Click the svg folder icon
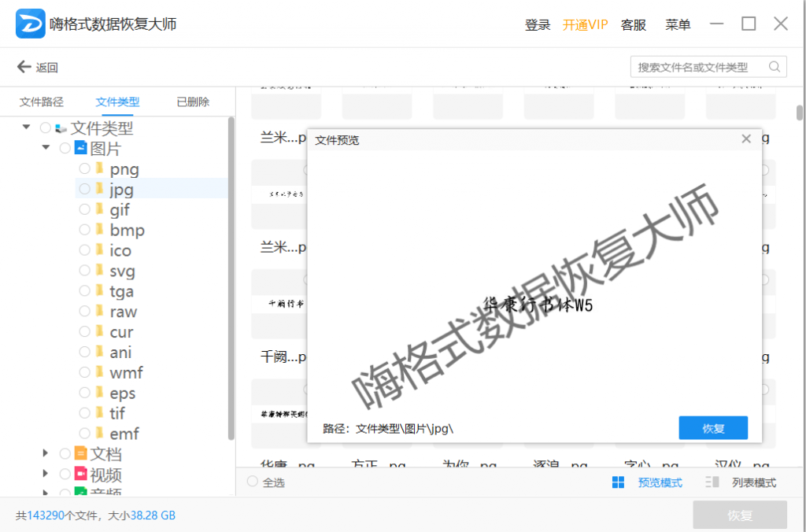This screenshot has height=532, width=806. point(100,271)
